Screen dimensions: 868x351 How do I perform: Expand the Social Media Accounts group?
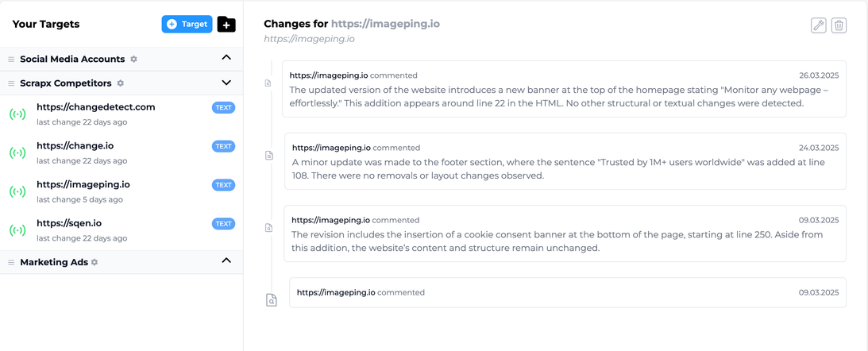tap(226, 58)
